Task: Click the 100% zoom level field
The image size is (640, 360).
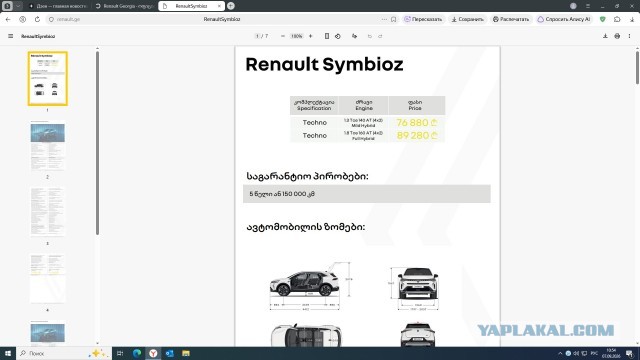Action: tap(296, 36)
